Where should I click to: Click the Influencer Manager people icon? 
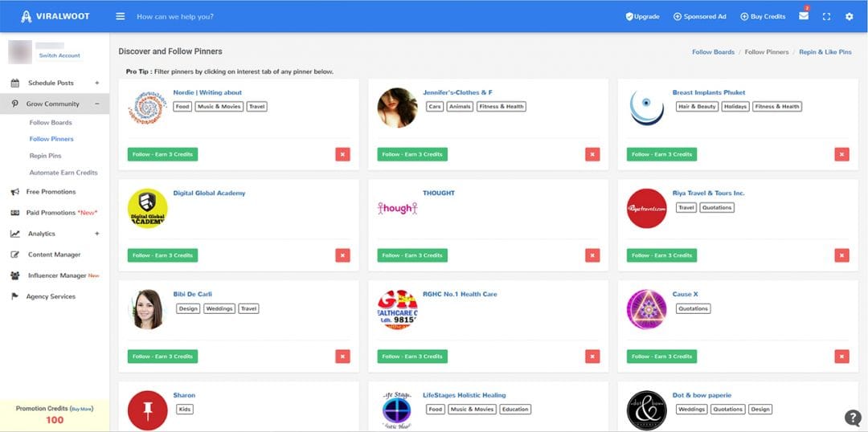tap(15, 275)
